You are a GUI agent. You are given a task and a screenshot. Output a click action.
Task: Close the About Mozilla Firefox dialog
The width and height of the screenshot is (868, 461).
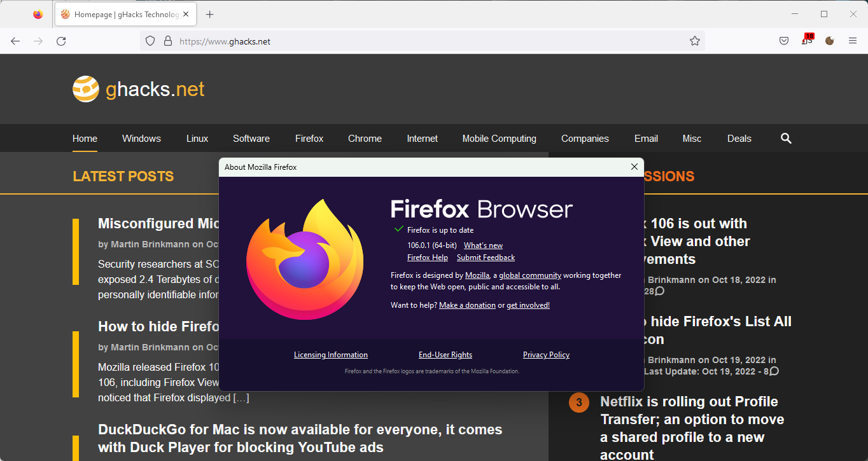634,167
